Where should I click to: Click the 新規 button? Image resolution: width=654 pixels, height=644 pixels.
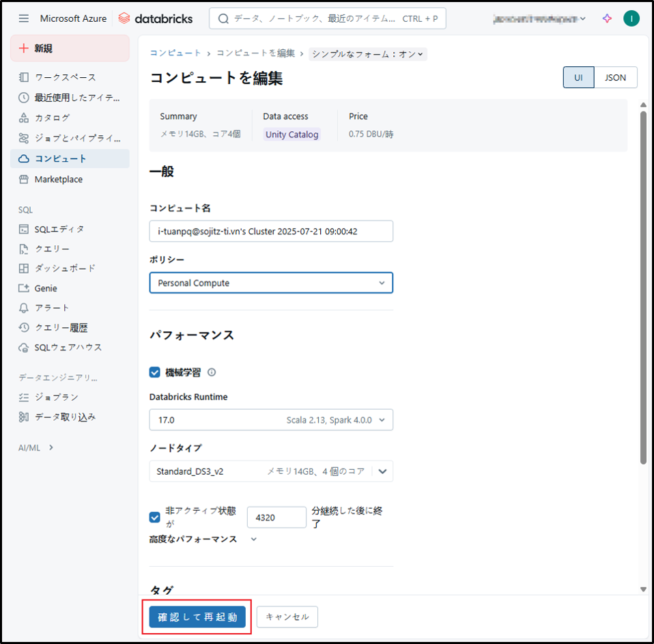(x=70, y=48)
